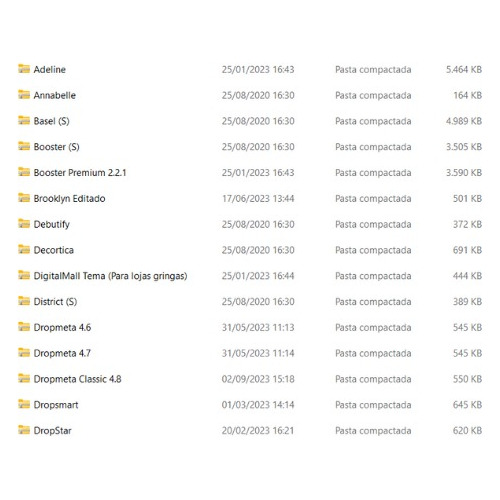Click the Annabelle zip folder icon
Viewport: 500px width, 500px height.
point(24,95)
